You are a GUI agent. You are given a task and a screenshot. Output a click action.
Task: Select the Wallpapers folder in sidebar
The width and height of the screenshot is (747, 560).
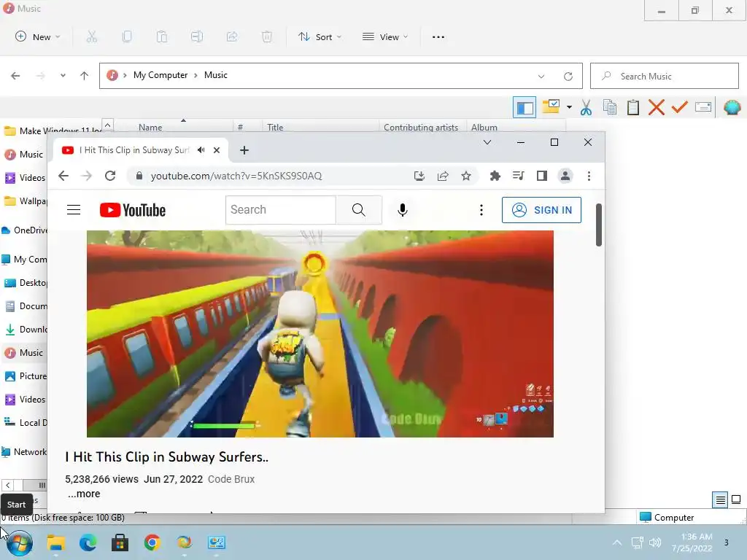tap(25, 201)
